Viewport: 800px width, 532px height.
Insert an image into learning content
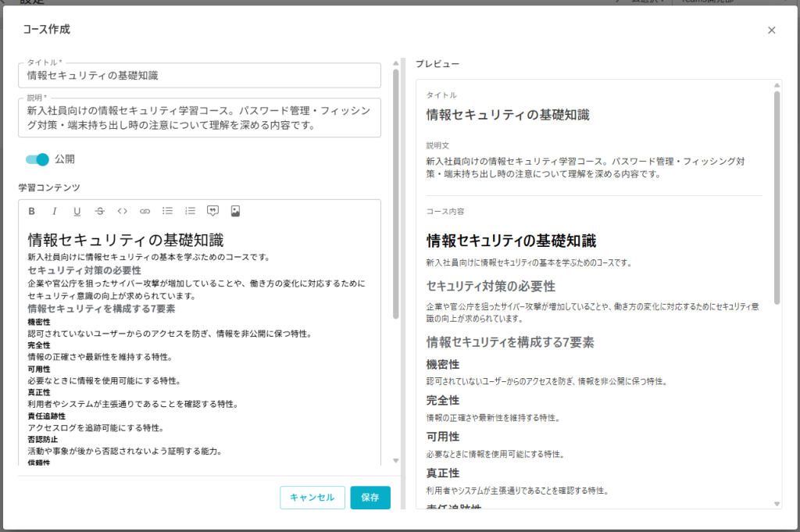(x=235, y=211)
